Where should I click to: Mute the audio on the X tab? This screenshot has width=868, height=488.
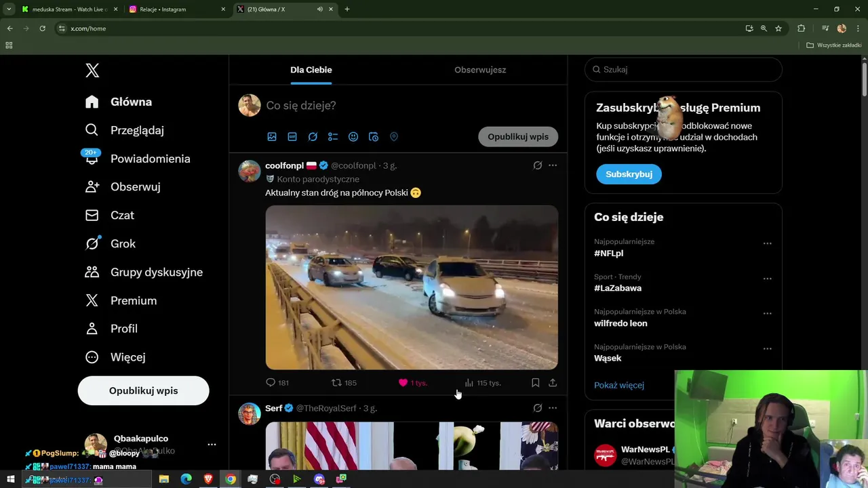[319, 9]
